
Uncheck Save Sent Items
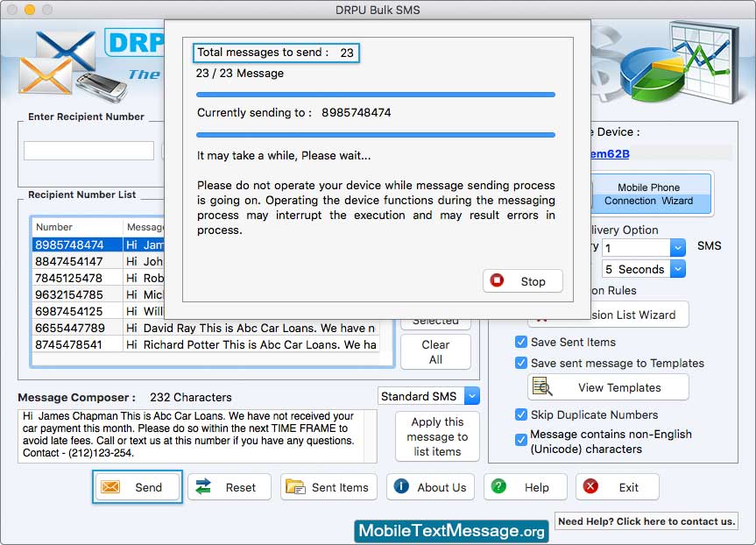(x=520, y=342)
